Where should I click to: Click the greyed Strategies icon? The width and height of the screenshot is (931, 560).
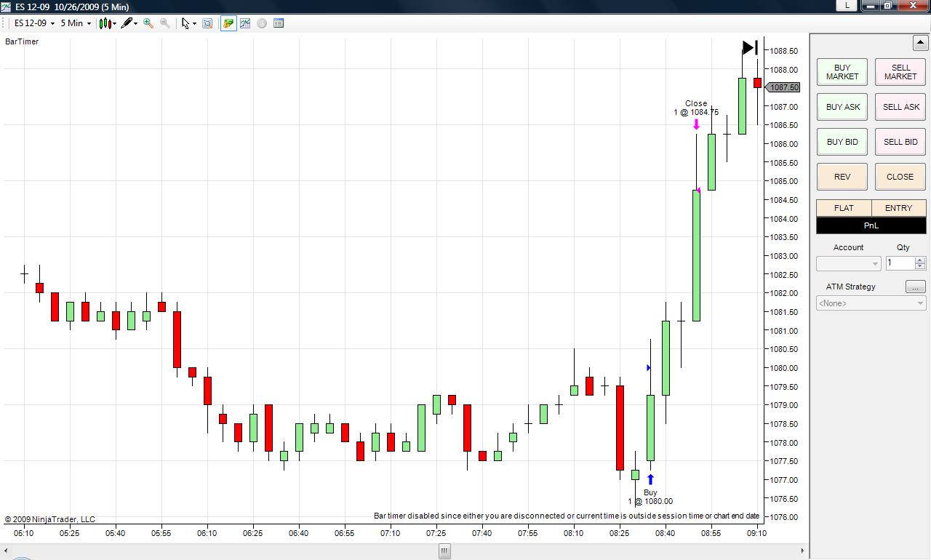pyautogui.click(x=262, y=23)
